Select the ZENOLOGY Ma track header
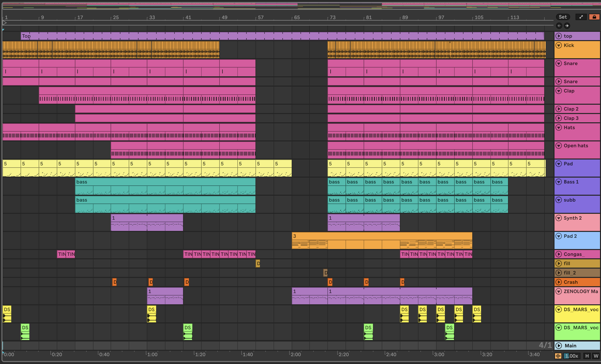This screenshot has height=364, width=601. [581, 291]
